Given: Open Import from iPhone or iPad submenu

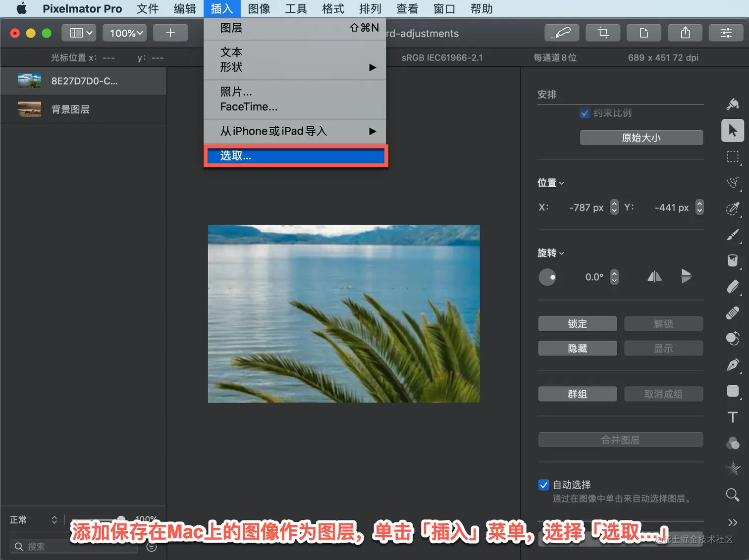Looking at the screenshot, I should pos(295,131).
